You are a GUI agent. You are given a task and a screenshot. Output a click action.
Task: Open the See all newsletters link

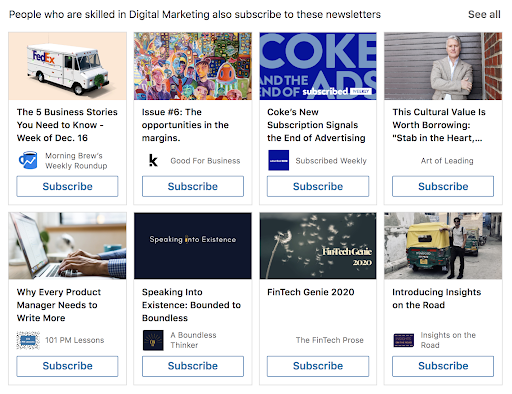tap(484, 14)
